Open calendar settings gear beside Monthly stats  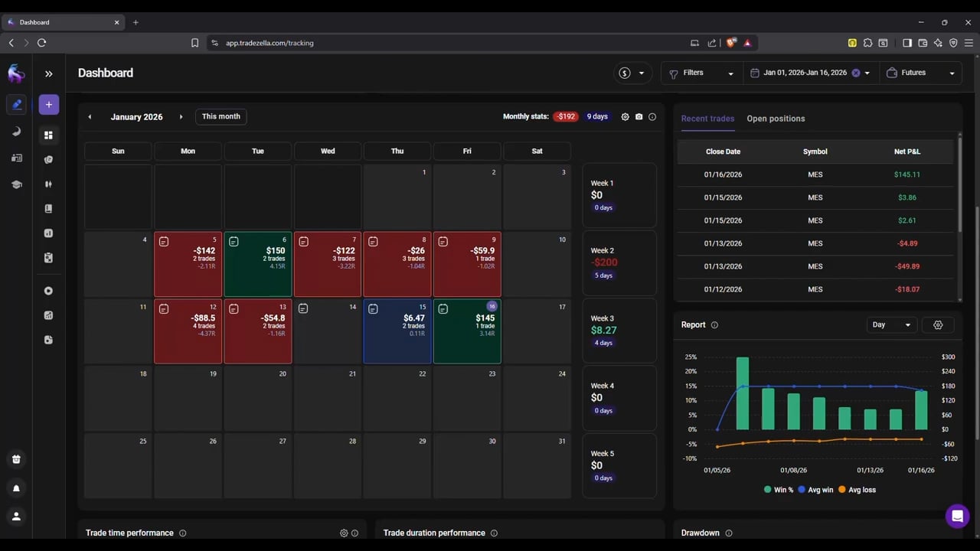[x=625, y=117]
